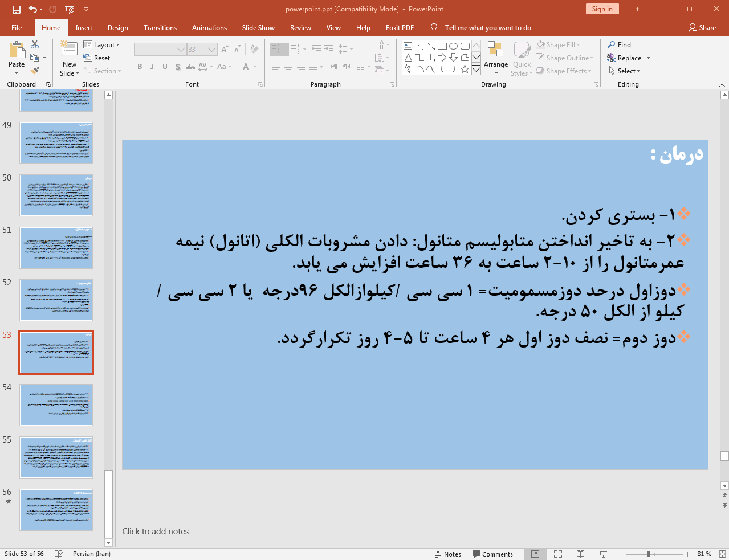Viewport: 729px width, 560px height.
Task: Toggle Bold formatting
Action: click(x=140, y=67)
